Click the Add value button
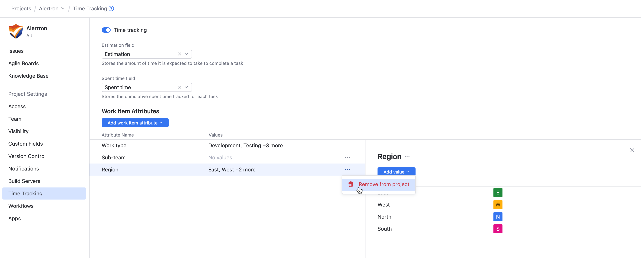 pos(396,172)
